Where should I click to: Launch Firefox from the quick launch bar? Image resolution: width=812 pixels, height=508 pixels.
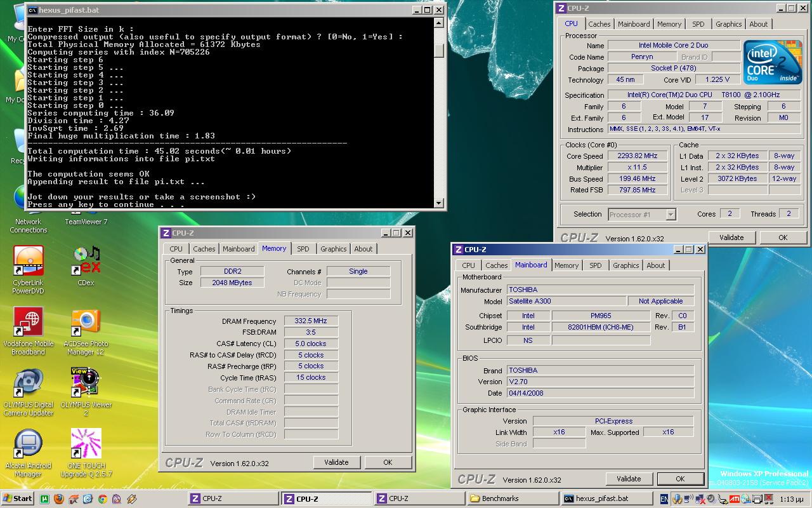click(x=59, y=499)
